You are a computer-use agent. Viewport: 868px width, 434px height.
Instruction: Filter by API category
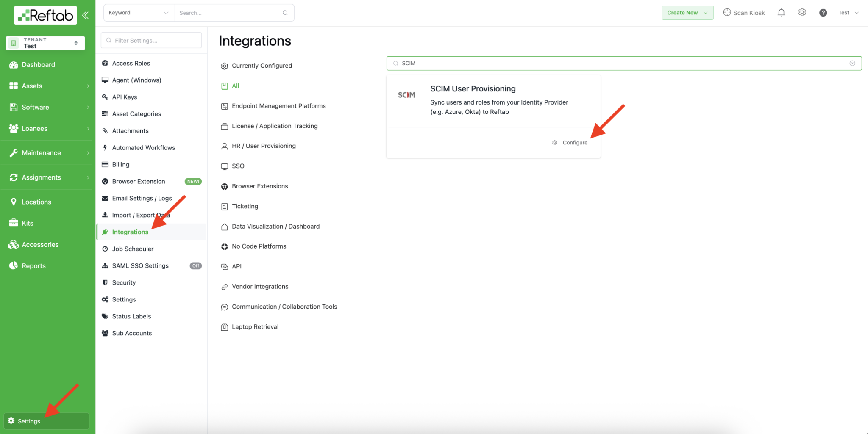tap(231, 266)
